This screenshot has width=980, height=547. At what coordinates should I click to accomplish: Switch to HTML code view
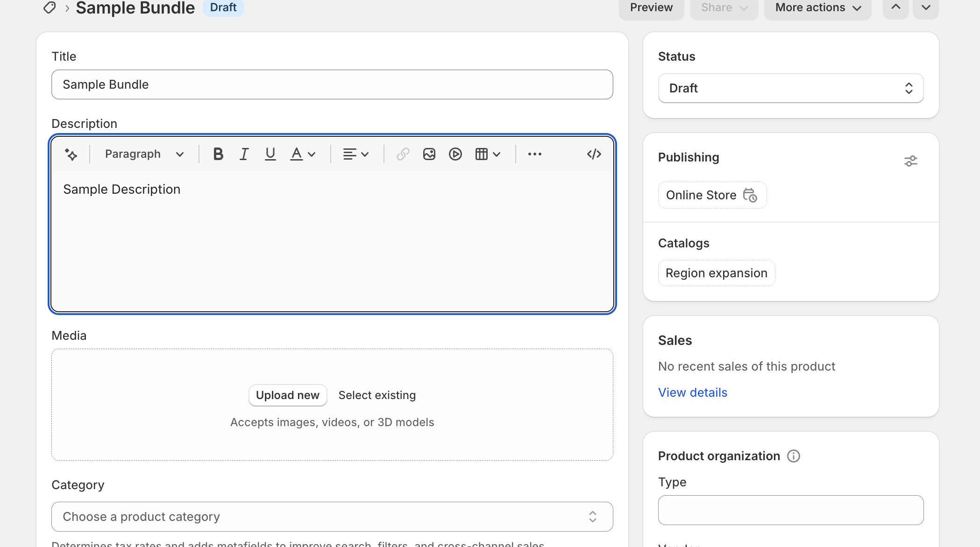[594, 154]
